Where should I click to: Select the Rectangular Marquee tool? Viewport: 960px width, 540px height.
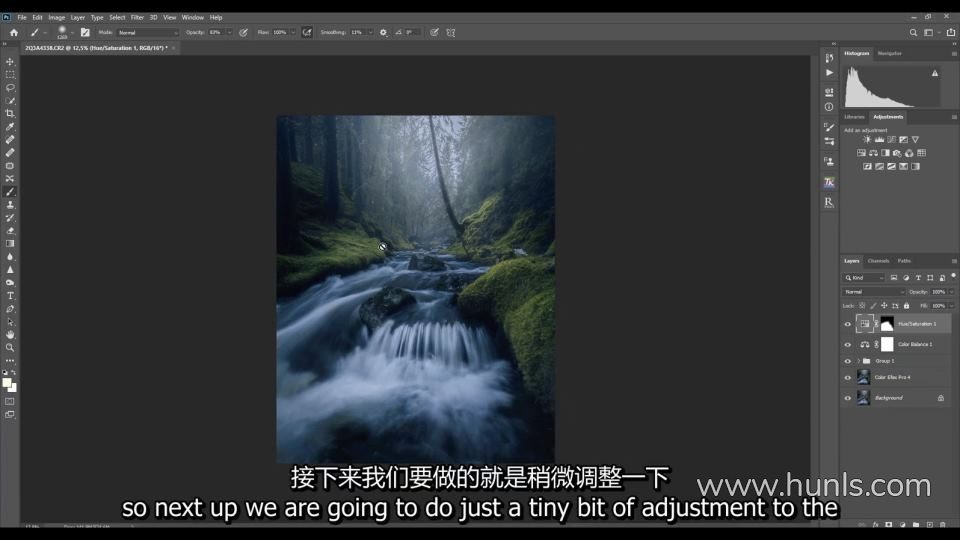(10, 75)
